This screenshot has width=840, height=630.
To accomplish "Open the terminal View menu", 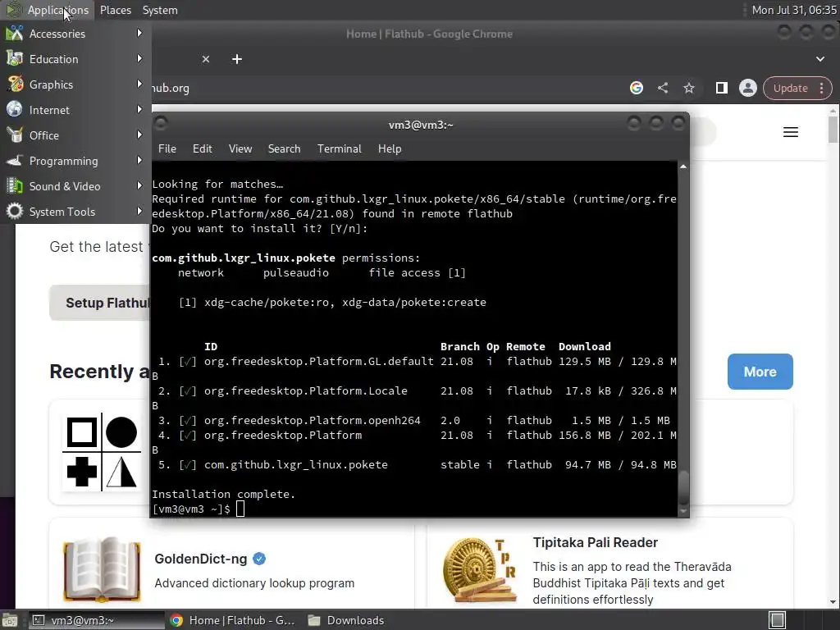I will 240,149.
